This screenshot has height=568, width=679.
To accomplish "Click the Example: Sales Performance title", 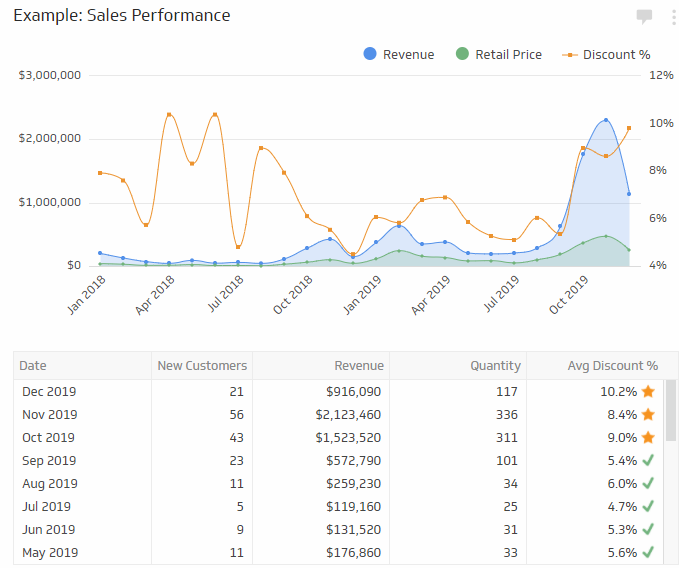I will [122, 16].
